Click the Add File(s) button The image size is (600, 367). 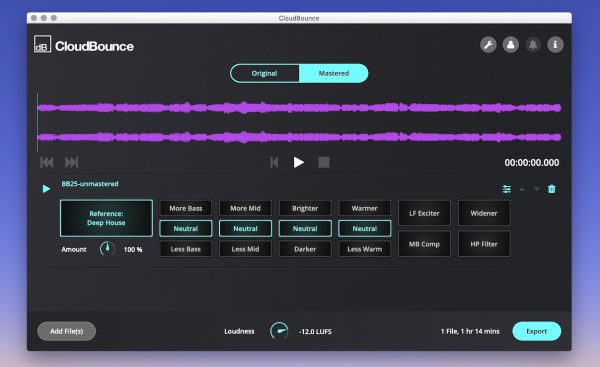pos(67,331)
